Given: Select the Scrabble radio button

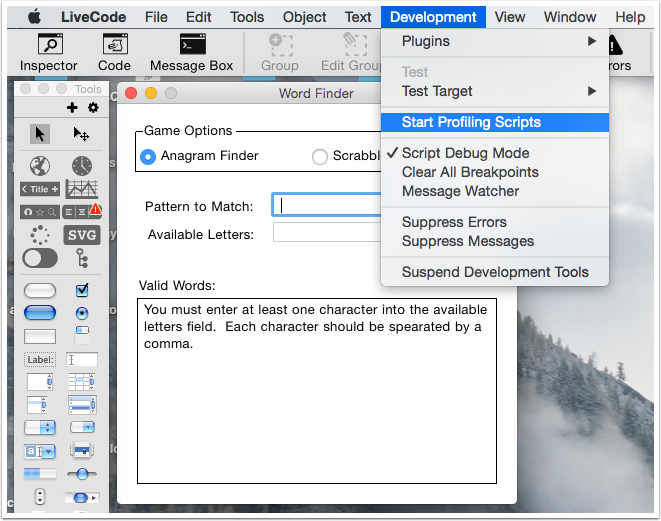Looking at the screenshot, I should click(x=320, y=156).
